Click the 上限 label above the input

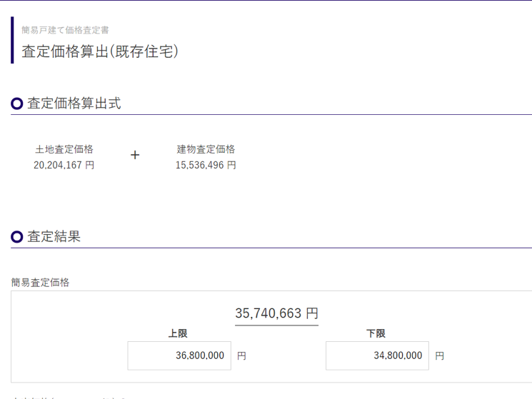click(x=178, y=333)
